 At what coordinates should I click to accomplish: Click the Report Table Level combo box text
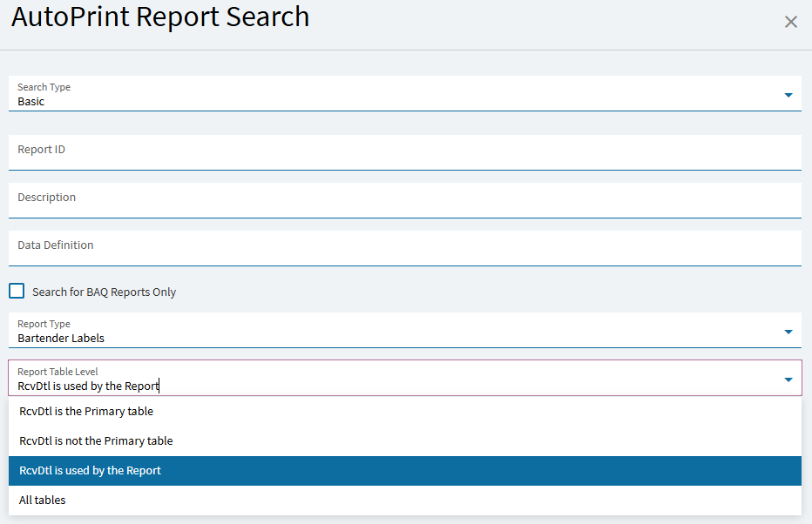(x=88, y=386)
